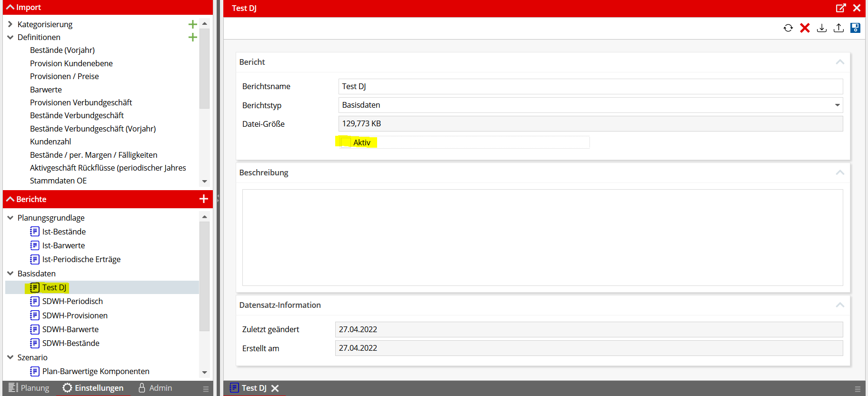Select Barwerte definition
This screenshot has width=868, height=396.
(x=46, y=90)
